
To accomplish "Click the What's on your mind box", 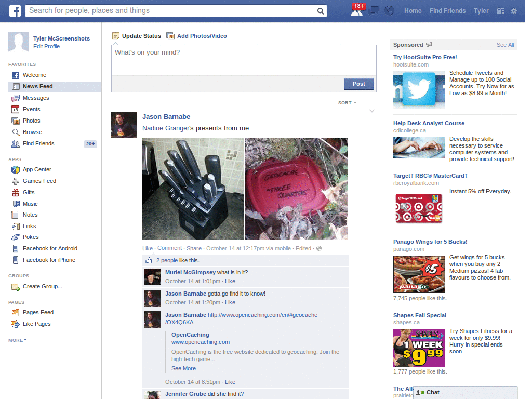I will click(244, 60).
